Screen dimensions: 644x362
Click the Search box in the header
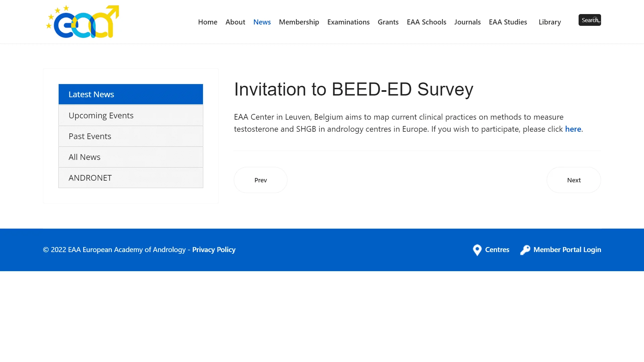tap(590, 20)
